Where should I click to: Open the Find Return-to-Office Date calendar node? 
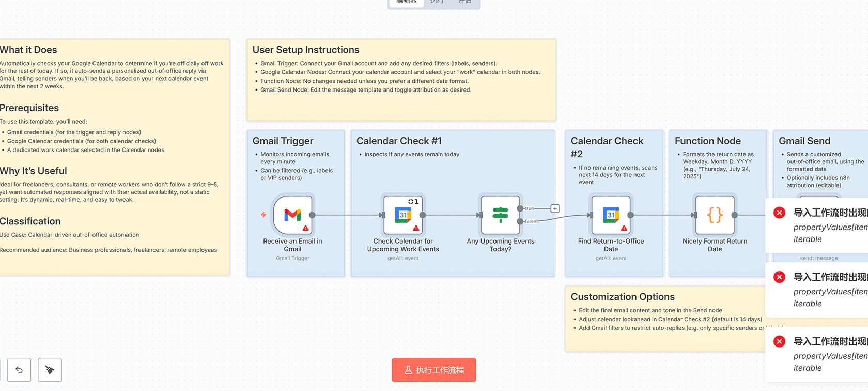point(611,215)
